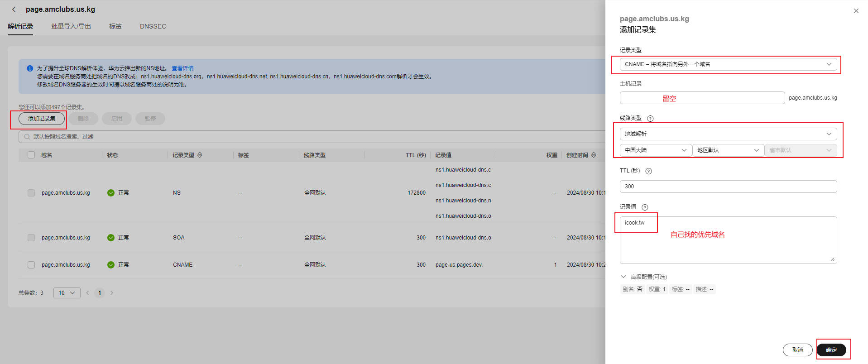Click the back arrow beside page.amclubs.us.kg
The image size is (868, 364).
tap(14, 10)
